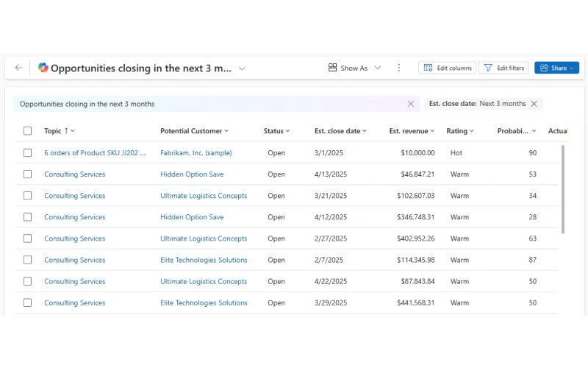Clear the Opportunities closing search text
Screen dimensions: 588x368
[411, 104]
